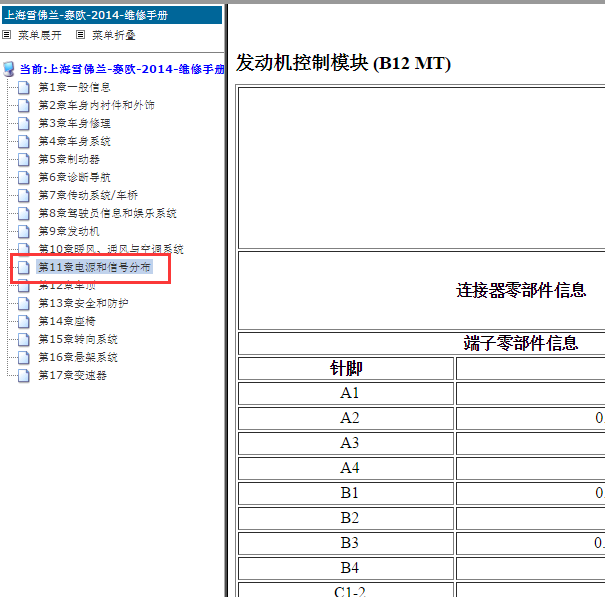
Task: Collapse all menus with 菜单折叠
Action: [x=114, y=35]
